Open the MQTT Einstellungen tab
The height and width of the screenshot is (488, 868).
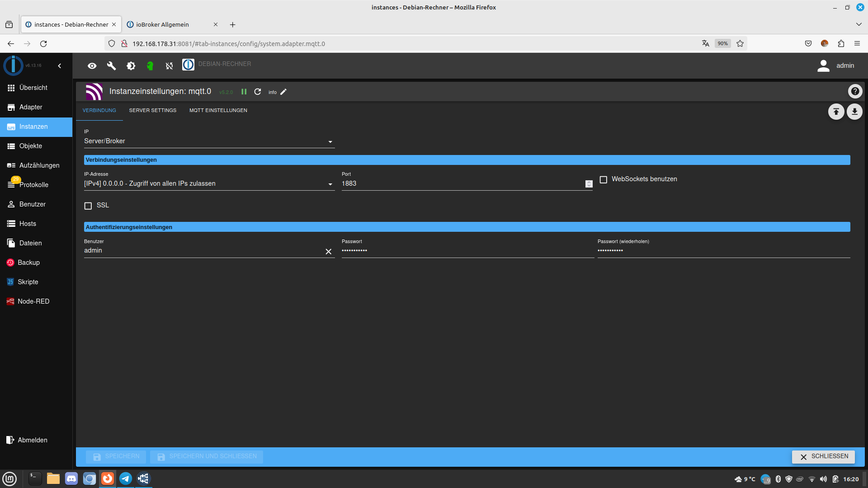[218, 111]
